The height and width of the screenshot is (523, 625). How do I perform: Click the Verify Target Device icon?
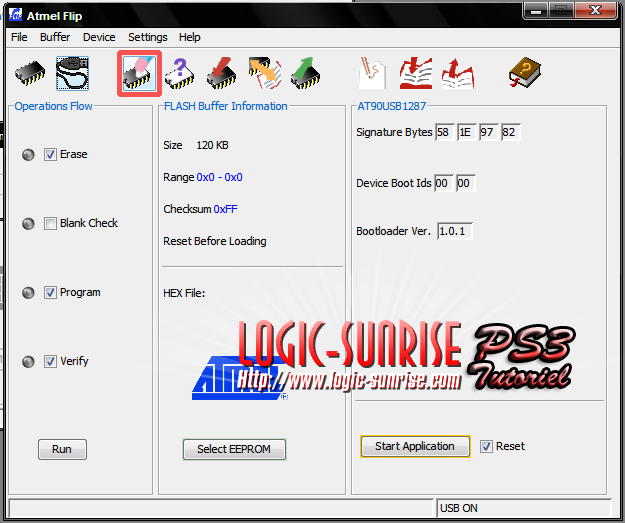pyautogui.click(x=265, y=73)
